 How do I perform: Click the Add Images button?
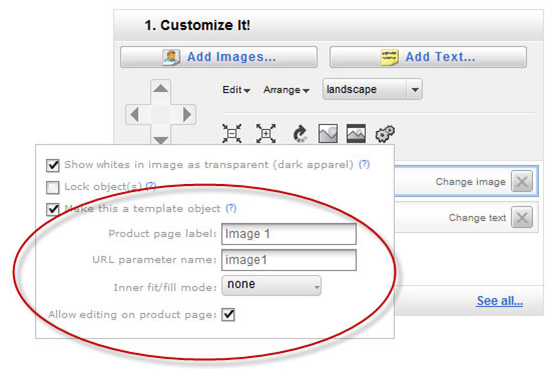219,57
